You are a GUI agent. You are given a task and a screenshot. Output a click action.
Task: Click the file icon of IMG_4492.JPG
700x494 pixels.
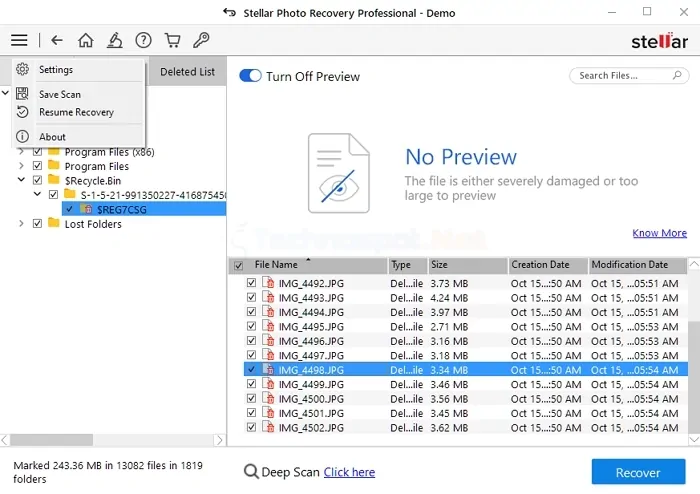pyautogui.click(x=268, y=283)
